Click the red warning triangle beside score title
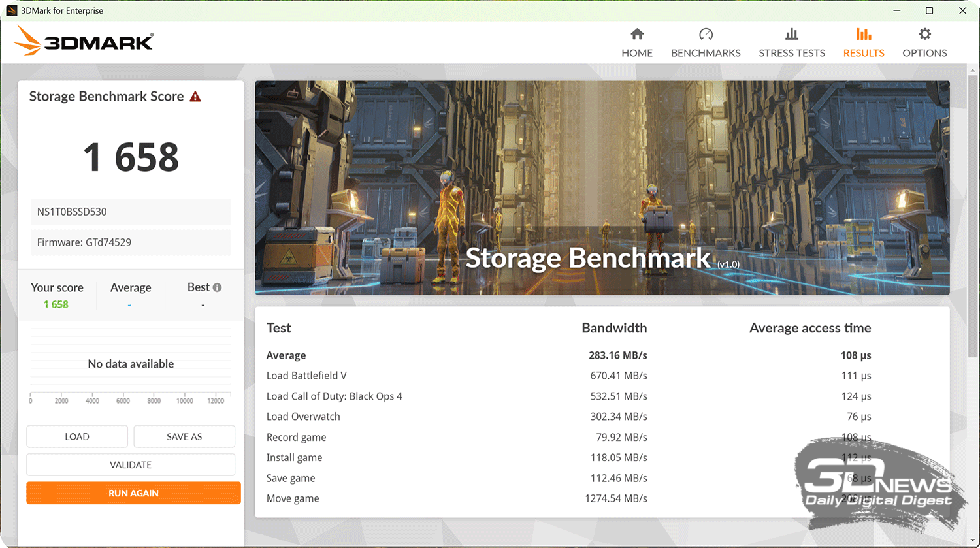Screen dimensions: 980x548 pos(195,97)
